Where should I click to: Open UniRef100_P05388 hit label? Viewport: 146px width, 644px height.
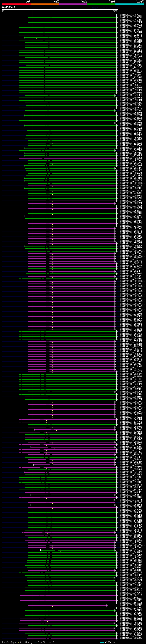(131, 357)
